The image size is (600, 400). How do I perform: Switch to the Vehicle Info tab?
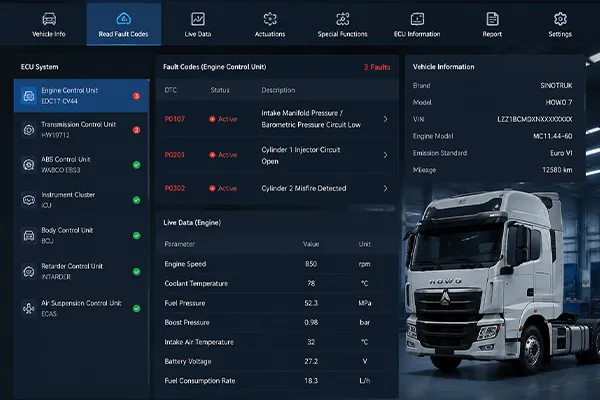point(49,25)
